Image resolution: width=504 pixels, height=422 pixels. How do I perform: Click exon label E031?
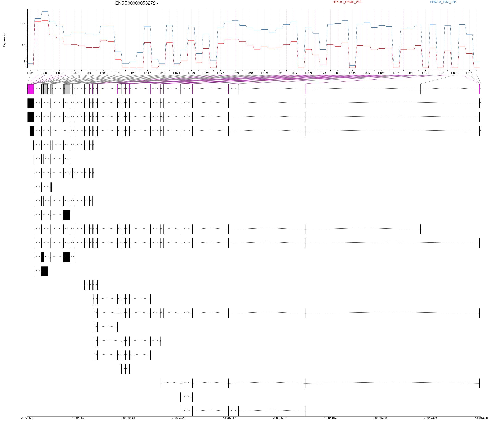(x=250, y=73)
